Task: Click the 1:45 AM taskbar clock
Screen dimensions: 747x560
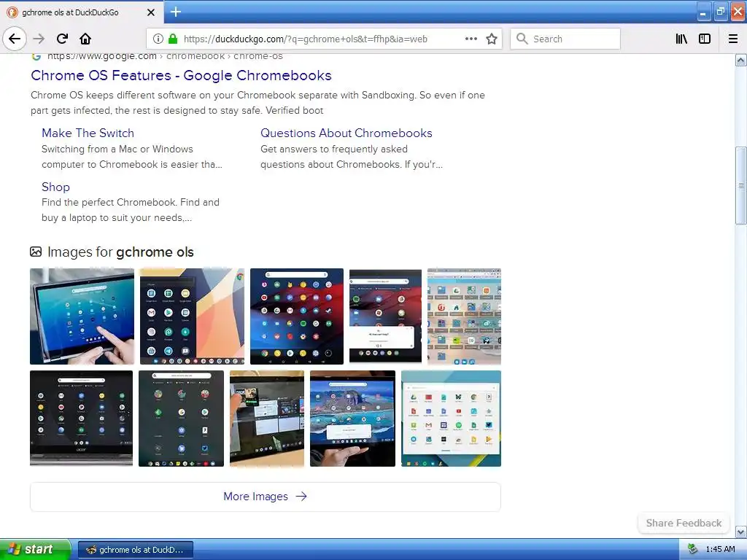Action: click(720, 550)
